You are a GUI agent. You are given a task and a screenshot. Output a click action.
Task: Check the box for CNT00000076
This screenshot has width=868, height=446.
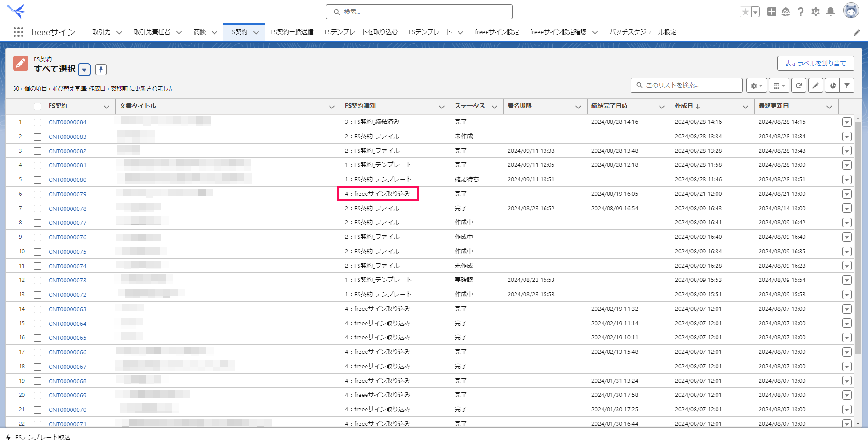point(37,237)
